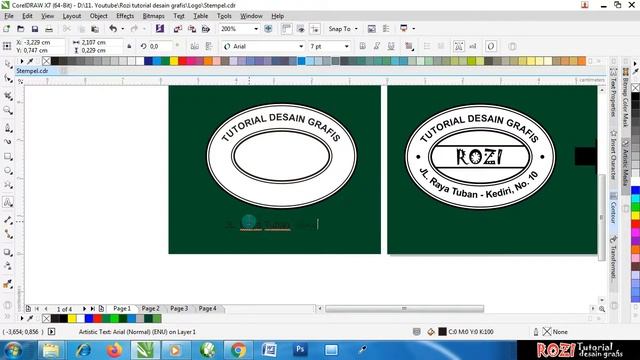The image size is (640, 360).
Task: Click the Export icon
Action: pos(191,29)
